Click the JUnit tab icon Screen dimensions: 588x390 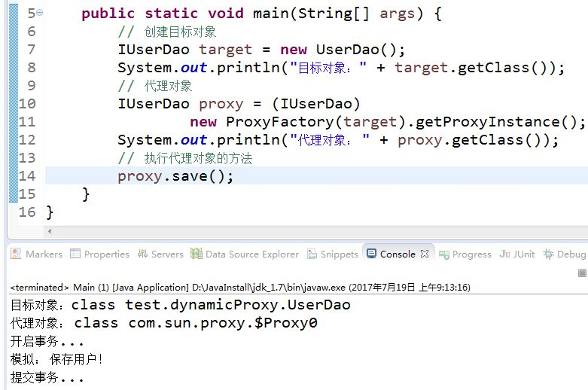[x=504, y=254]
